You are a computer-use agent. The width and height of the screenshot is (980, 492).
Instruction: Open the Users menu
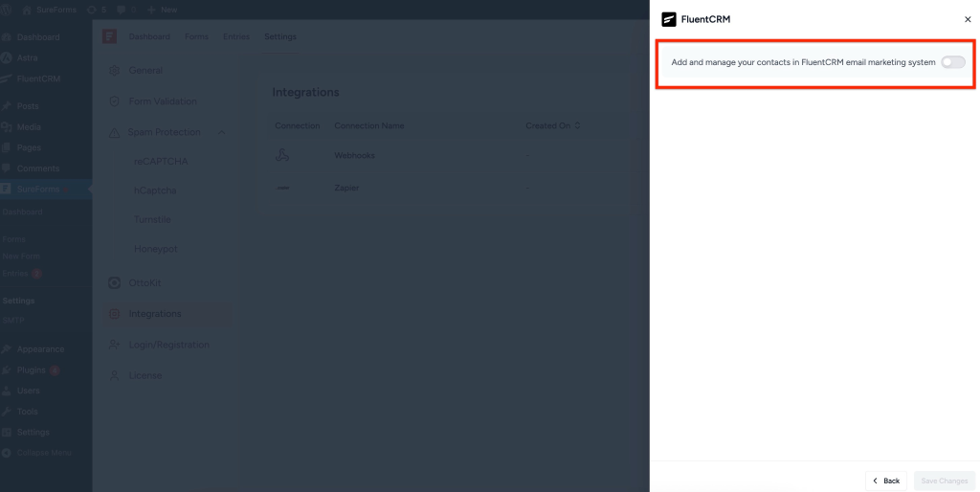point(28,391)
